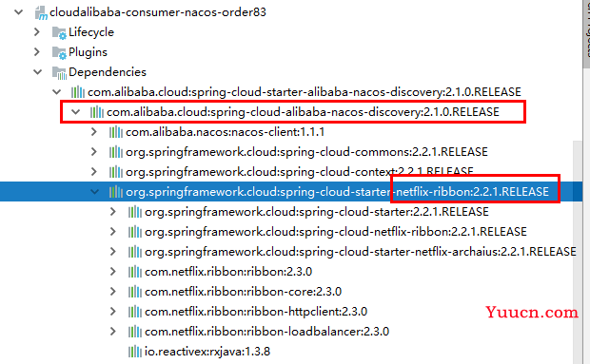
Task: Expand the Lifecycle node
Action: pos(37,32)
